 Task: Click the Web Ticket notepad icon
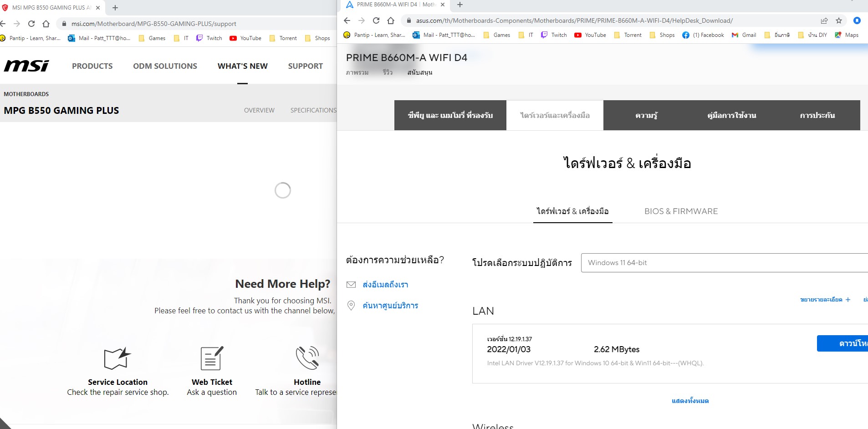point(212,358)
